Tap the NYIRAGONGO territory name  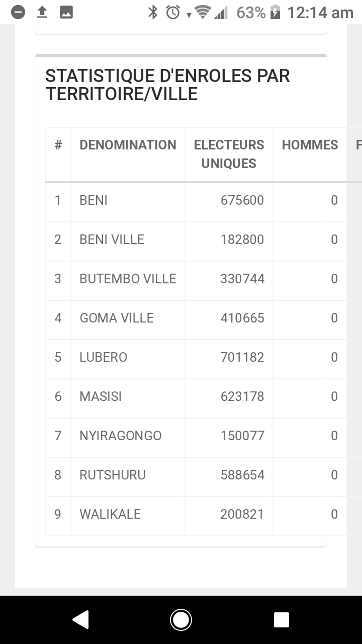(120, 436)
